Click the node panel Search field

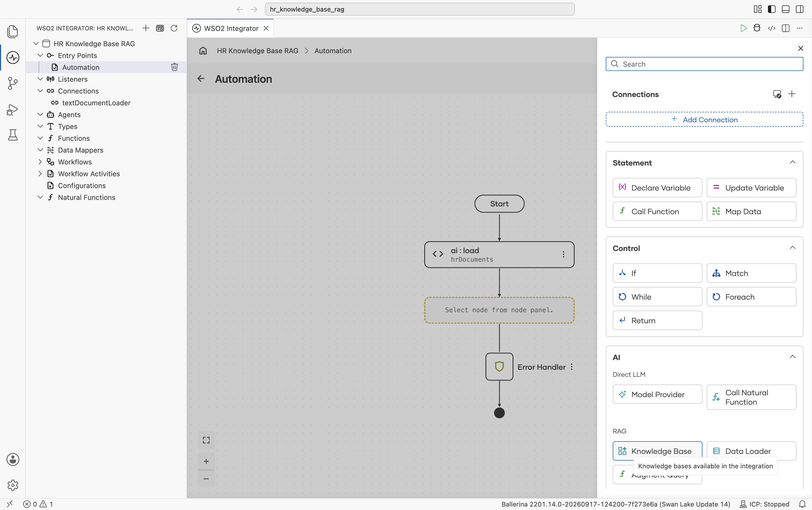pos(704,64)
